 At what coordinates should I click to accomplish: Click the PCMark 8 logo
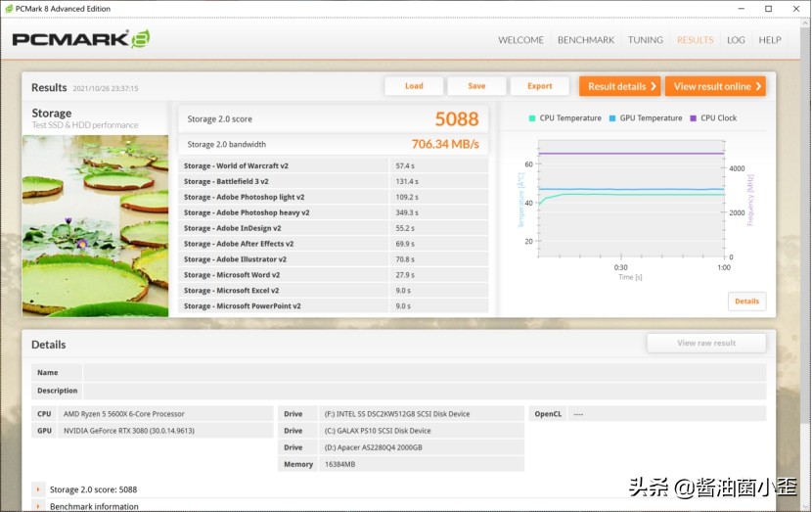pyautogui.click(x=81, y=39)
